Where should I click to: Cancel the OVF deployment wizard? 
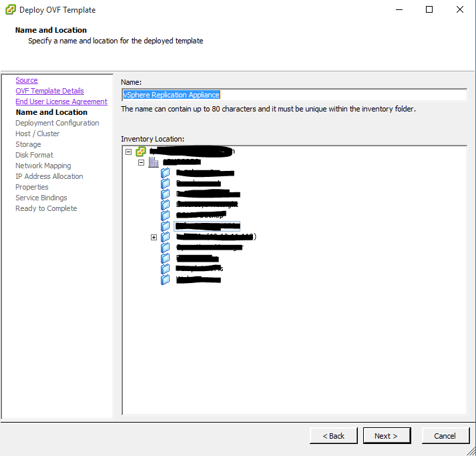[445, 436]
